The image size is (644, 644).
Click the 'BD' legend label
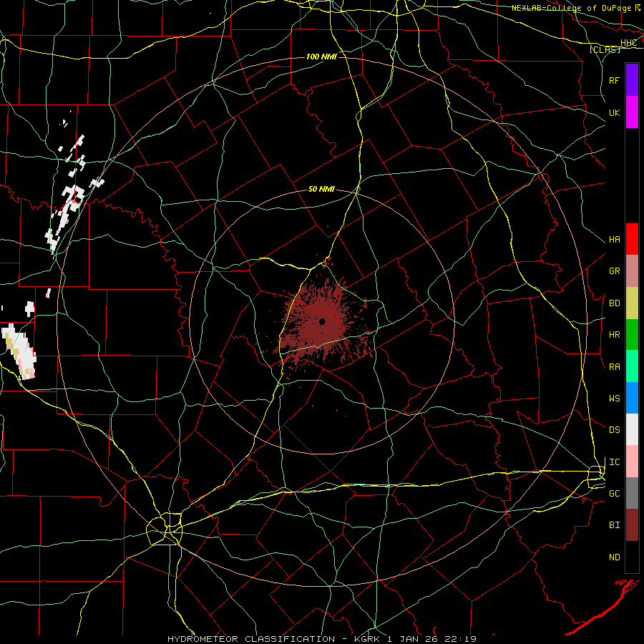(614, 303)
